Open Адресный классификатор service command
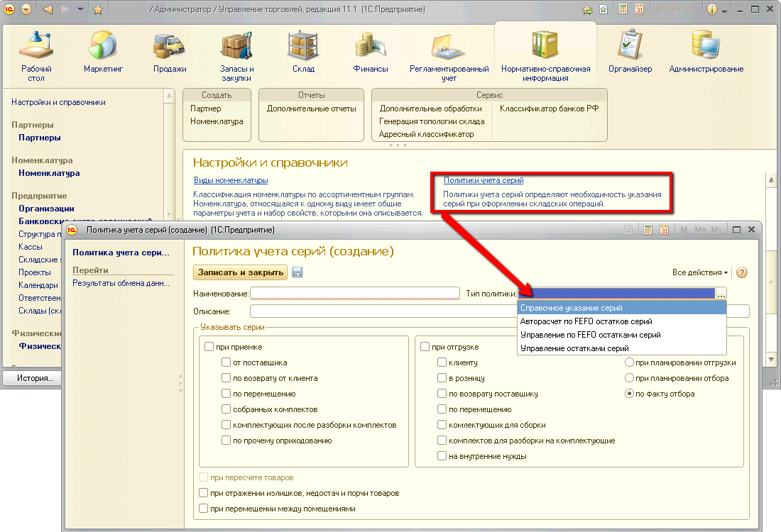Screen dimensions: 781x532 click(426, 134)
